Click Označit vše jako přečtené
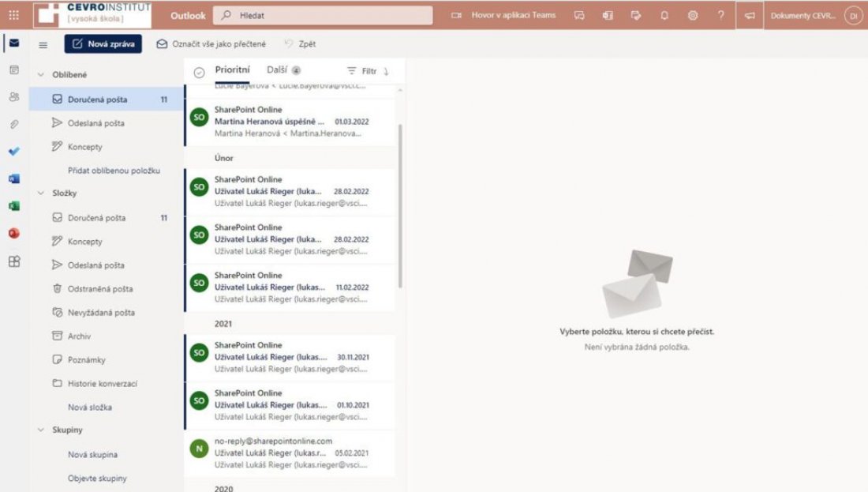 [x=211, y=43]
